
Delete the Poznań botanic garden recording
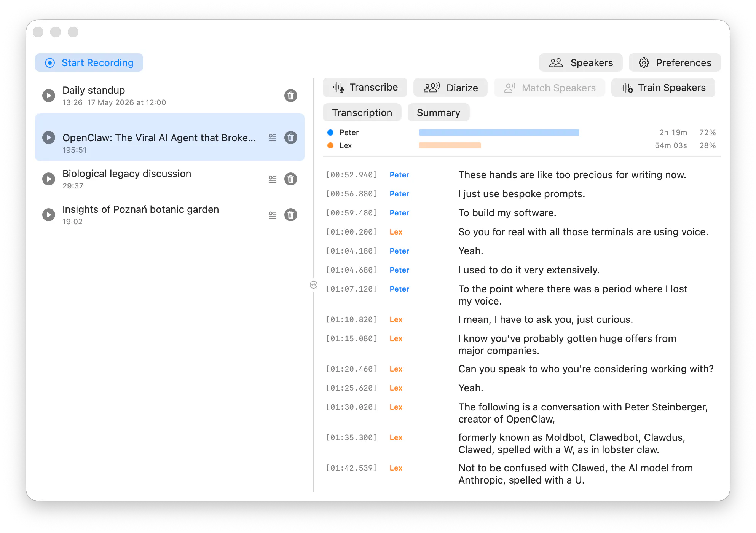(291, 215)
